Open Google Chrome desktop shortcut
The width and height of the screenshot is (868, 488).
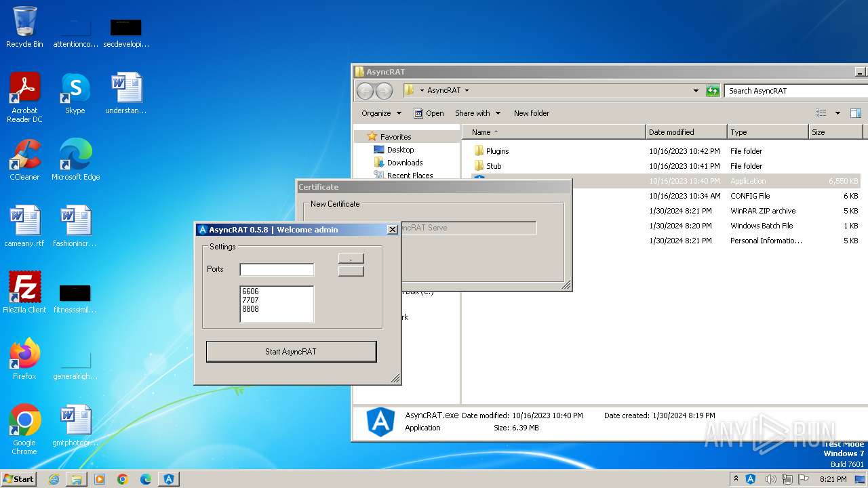tap(24, 430)
